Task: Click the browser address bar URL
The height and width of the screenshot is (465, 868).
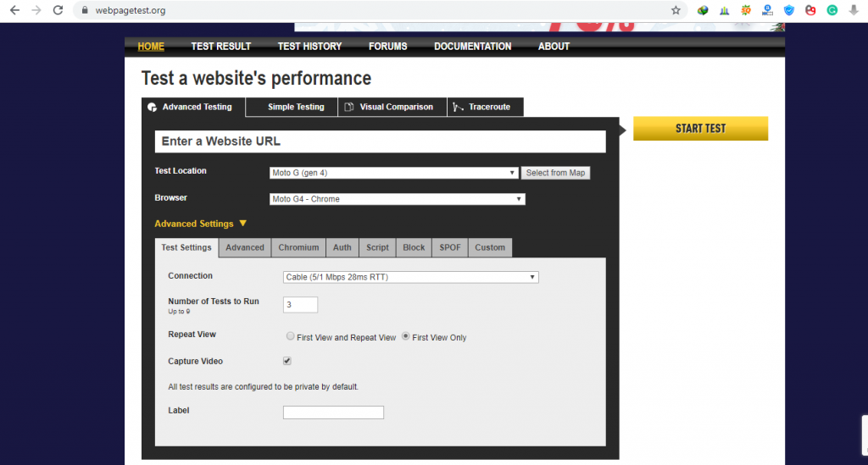Action: (131, 10)
